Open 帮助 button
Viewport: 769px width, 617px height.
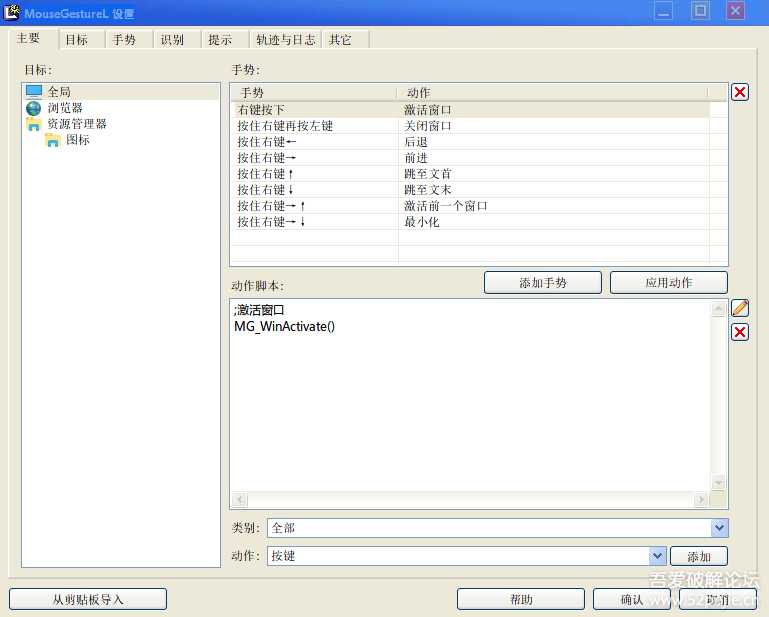(521, 599)
